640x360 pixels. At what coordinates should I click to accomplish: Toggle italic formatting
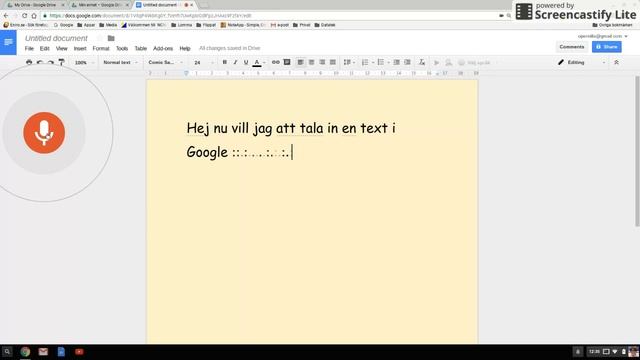tap(235, 62)
